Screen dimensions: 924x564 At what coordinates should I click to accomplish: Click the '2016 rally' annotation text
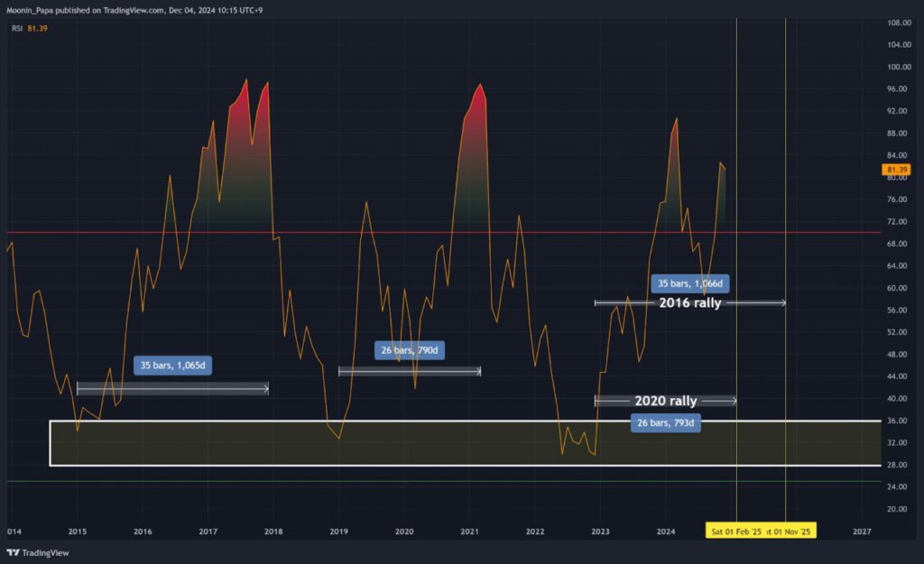(690, 303)
